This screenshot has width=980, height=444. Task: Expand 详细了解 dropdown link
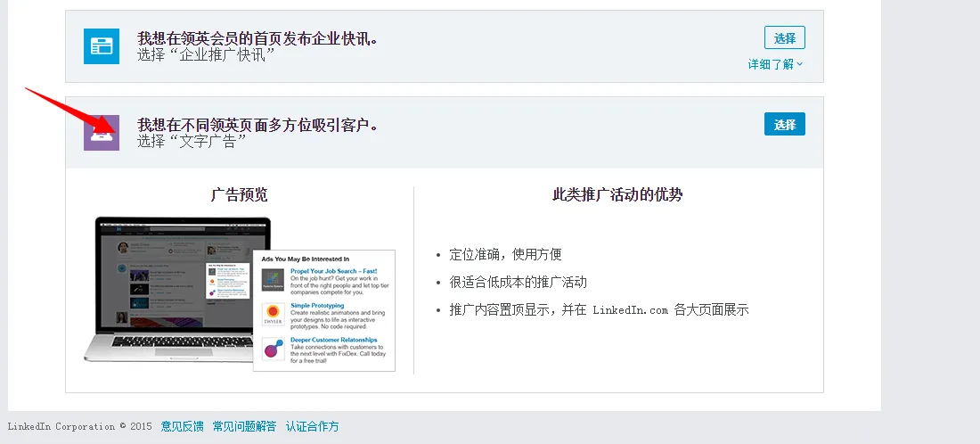tap(775, 64)
